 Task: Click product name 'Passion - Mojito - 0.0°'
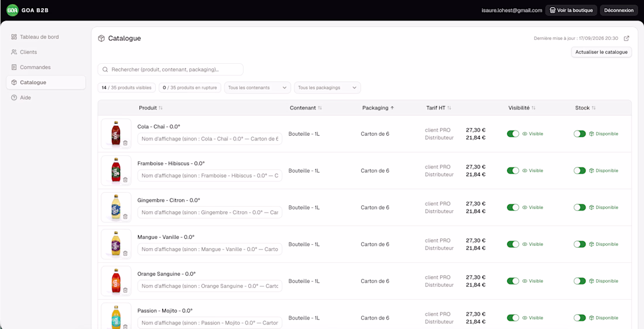[165, 310]
